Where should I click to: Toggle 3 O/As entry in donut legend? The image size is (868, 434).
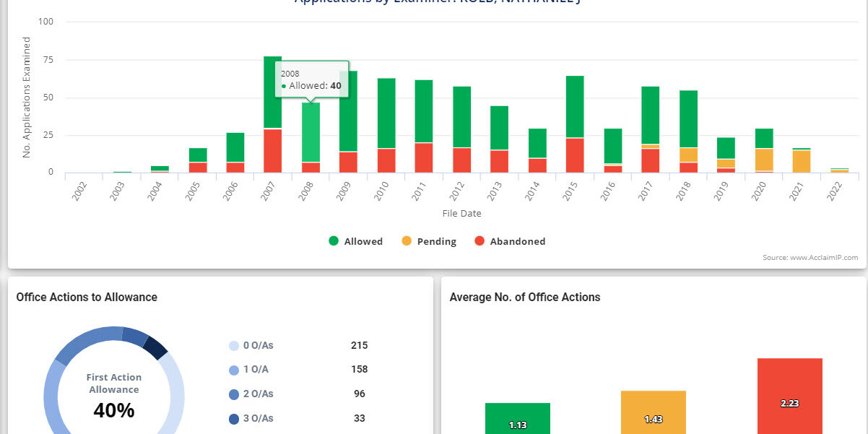[251, 418]
